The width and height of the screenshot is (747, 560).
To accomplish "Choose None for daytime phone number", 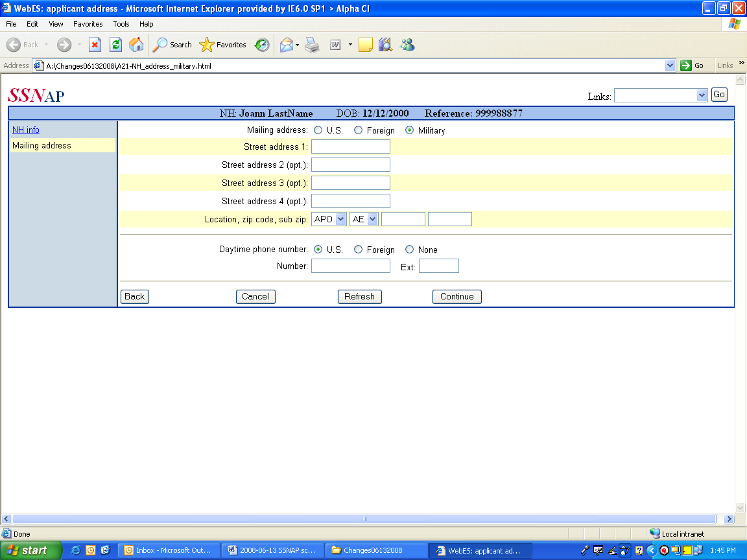I will tap(409, 250).
